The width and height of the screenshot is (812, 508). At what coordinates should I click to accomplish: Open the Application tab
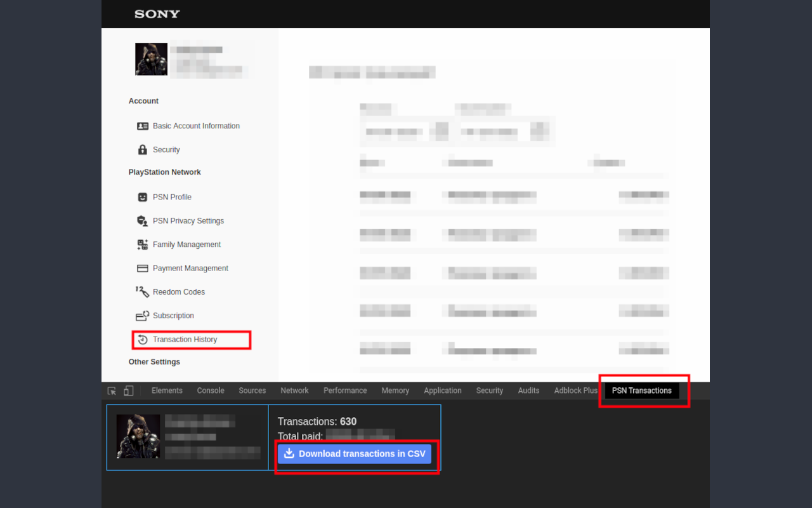443,391
